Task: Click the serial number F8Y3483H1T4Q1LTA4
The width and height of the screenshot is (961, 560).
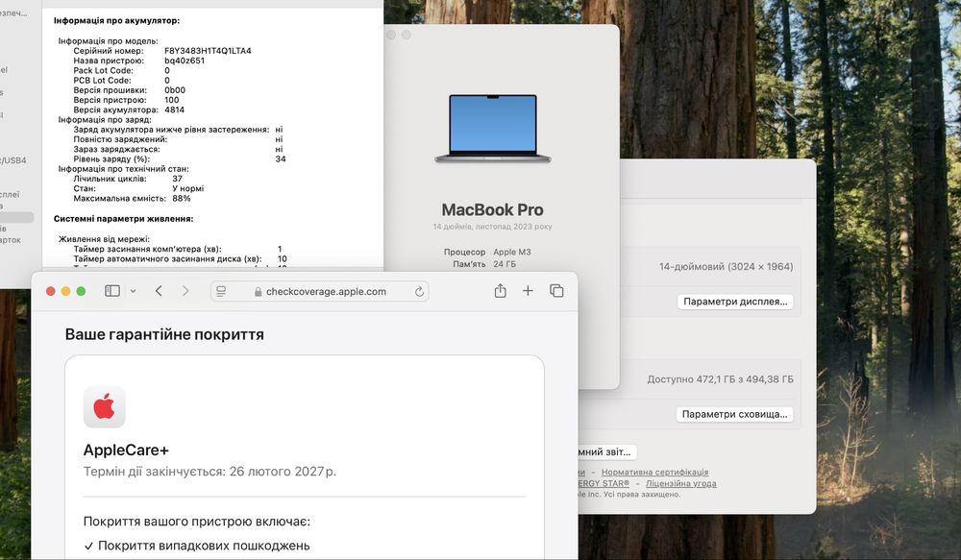Action: pos(208,51)
